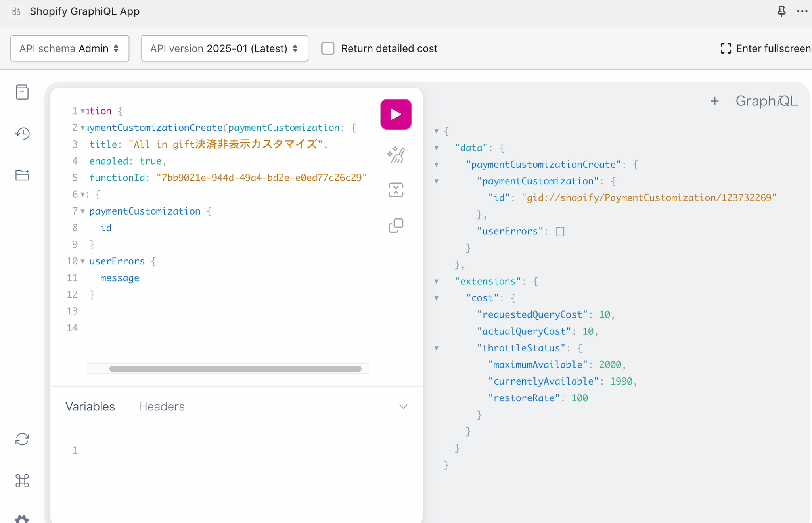Open the GraphiQL explorer folder icon

point(22,175)
